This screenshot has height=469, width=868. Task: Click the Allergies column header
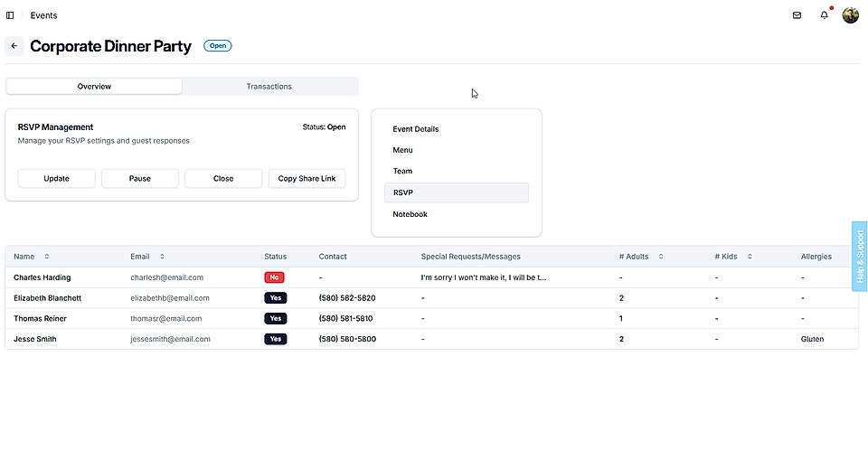coord(816,257)
